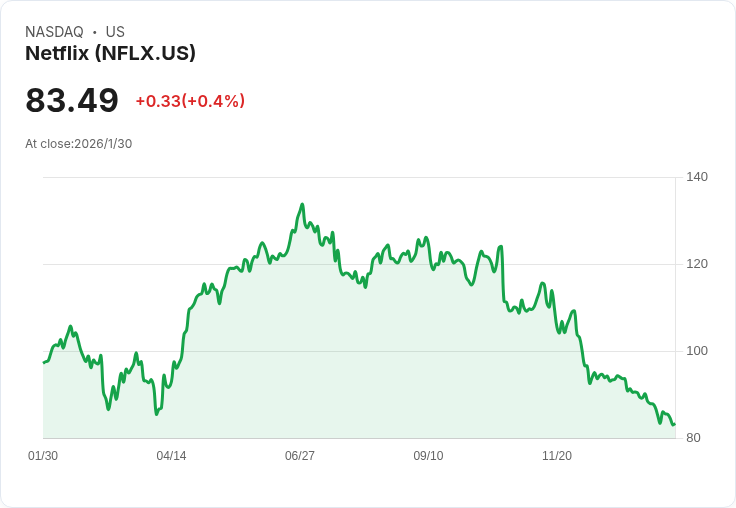Image resolution: width=736 pixels, height=508 pixels.
Task: Click the chart's highest peak near 06/27
Action: (302, 204)
